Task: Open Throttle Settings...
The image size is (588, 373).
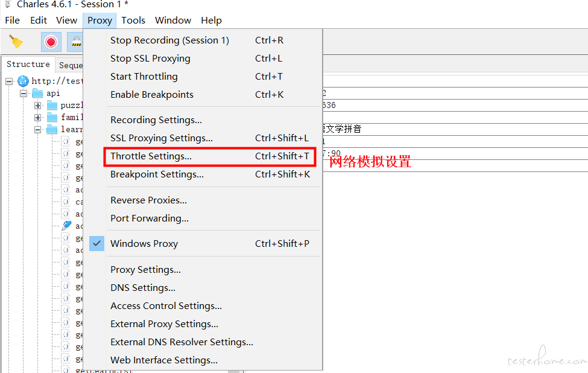Action: [x=203, y=156]
